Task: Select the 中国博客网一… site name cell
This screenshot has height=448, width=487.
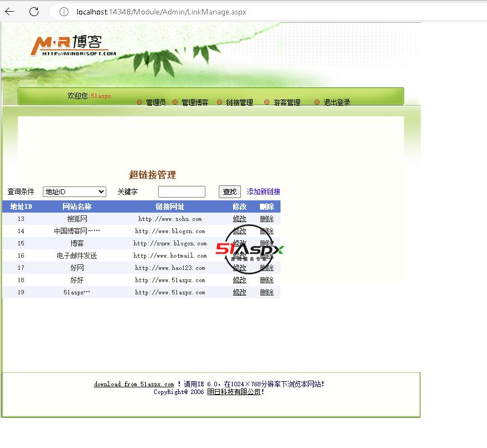Action: (77, 231)
